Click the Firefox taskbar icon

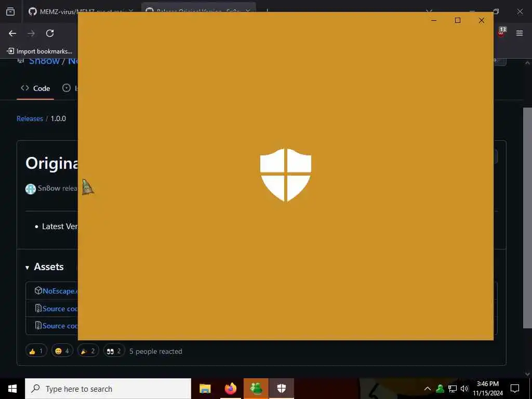tap(230, 389)
